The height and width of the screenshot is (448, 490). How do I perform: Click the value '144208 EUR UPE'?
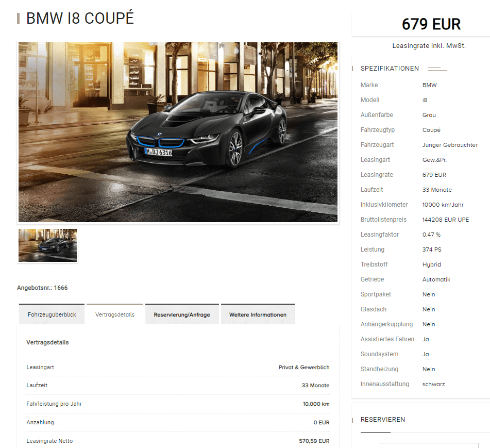pyautogui.click(x=446, y=220)
